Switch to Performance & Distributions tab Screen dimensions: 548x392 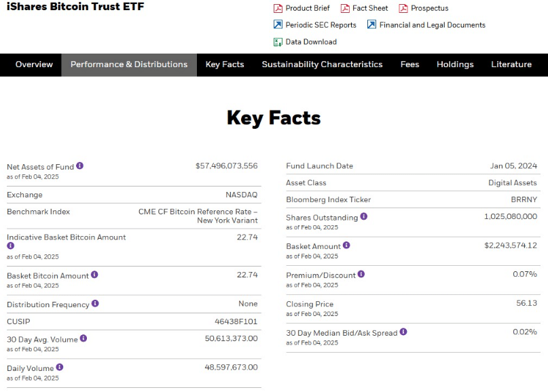[x=129, y=64]
